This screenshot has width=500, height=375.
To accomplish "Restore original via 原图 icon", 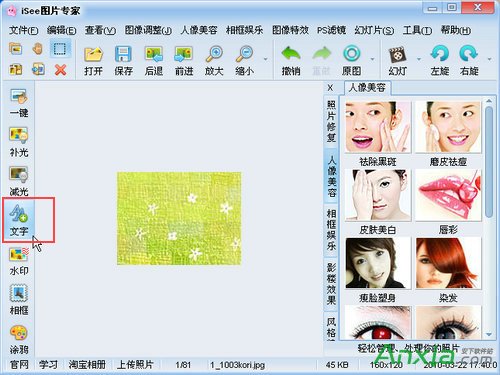I will coord(352,61).
